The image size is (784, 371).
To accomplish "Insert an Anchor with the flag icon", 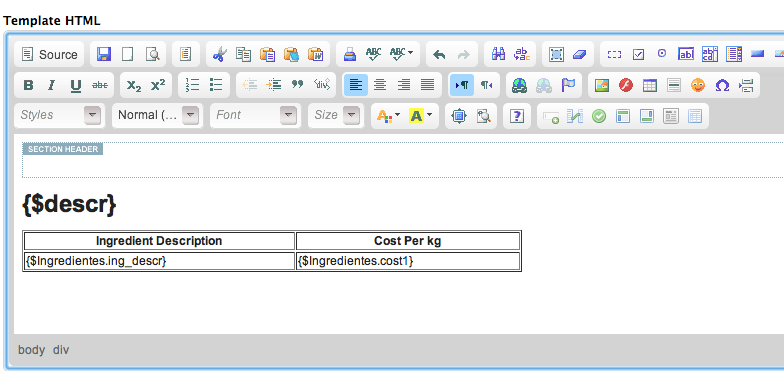I will (568, 85).
